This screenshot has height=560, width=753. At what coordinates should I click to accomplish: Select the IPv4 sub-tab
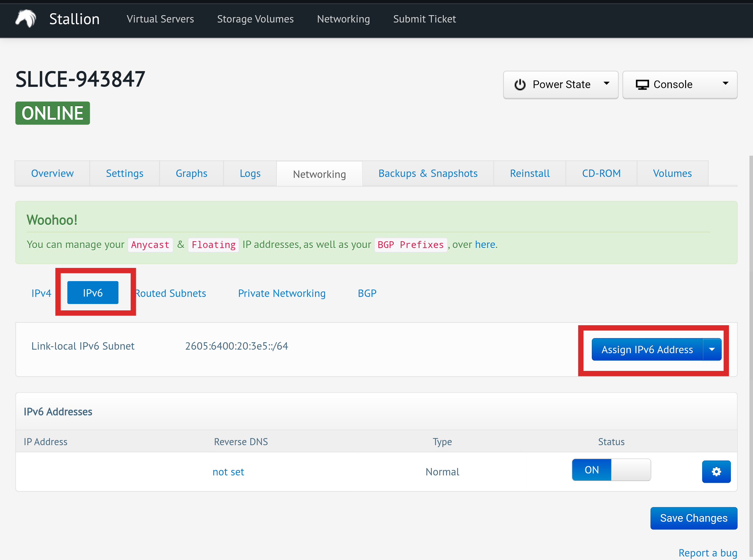41,293
